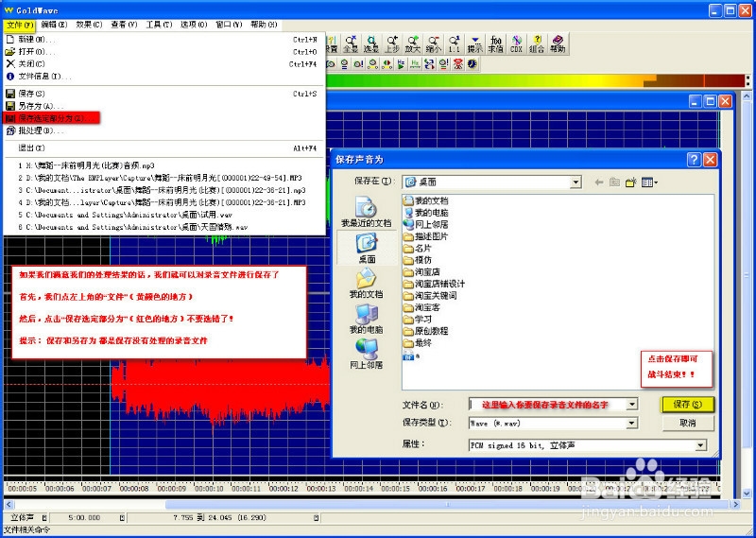The height and width of the screenshot is (538, 756).
Task: Click the 文件名 text input field
Action: (547, 405)
